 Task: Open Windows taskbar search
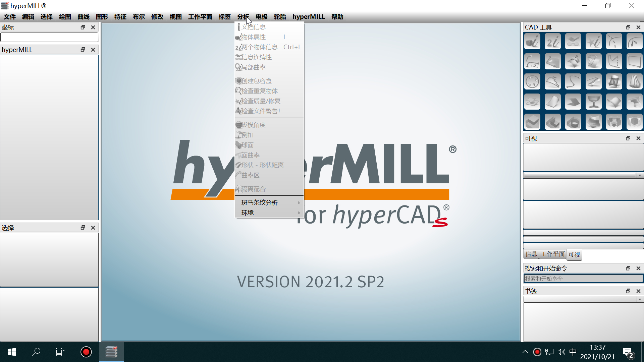(36, 352)
